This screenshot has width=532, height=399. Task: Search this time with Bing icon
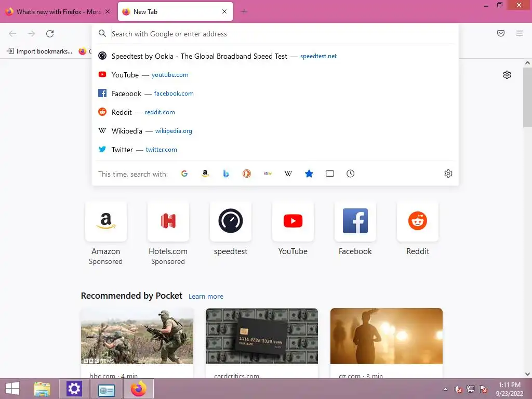coord(226,174)
